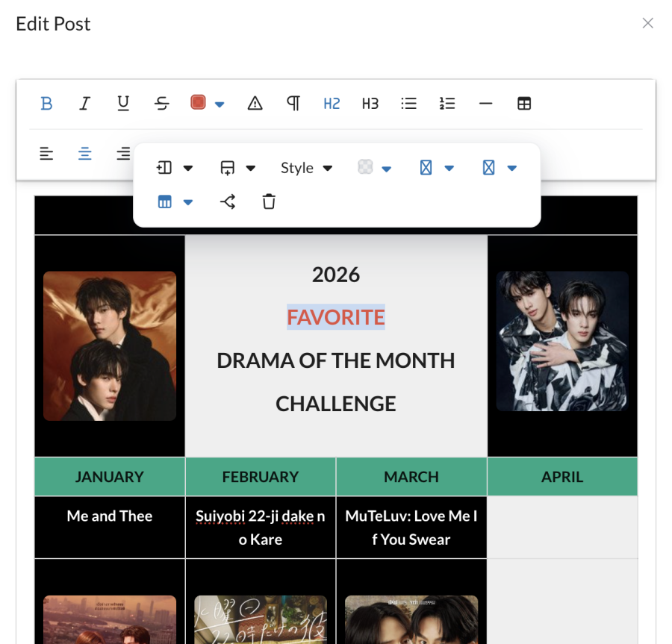Open the text color dropdown arrow
The width and height of the screenshot is (672, 644).
(220, 104)
